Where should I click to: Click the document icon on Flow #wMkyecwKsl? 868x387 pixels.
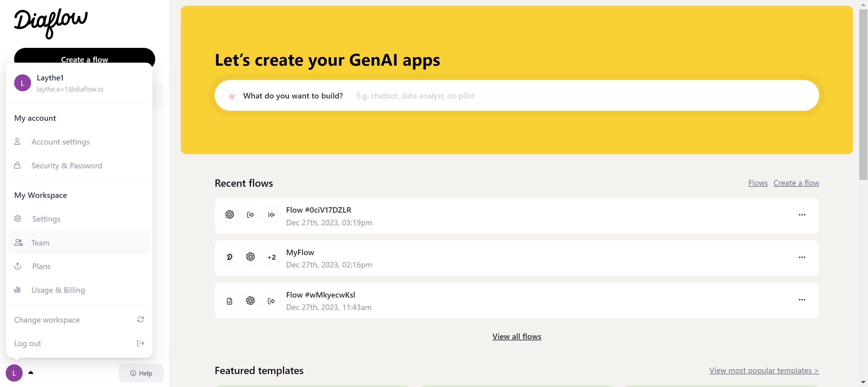tap(229, 301)
